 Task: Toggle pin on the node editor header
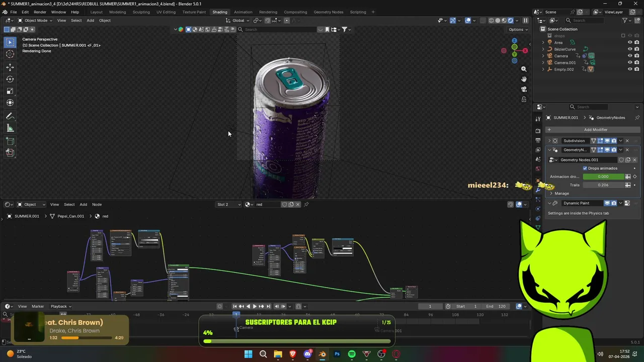(306, 205)
